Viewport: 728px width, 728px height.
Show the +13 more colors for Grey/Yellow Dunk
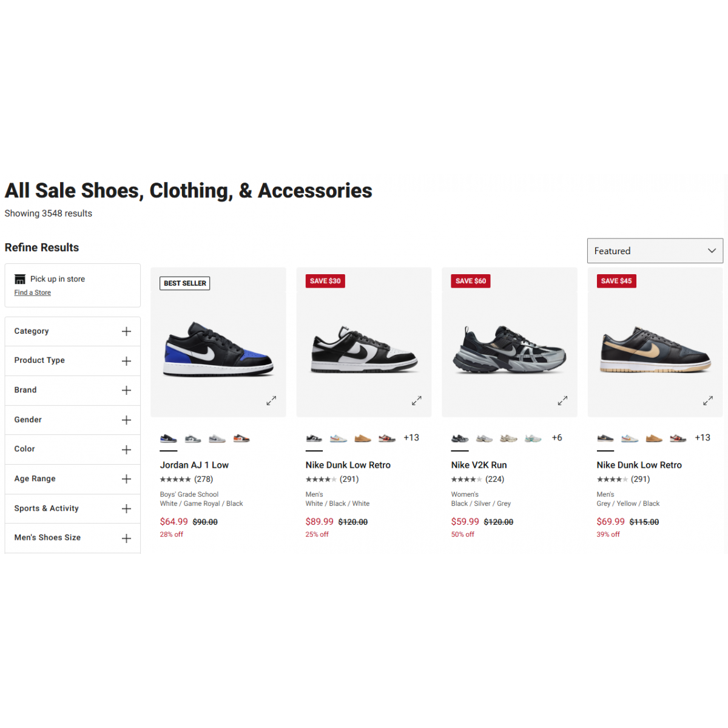[703, 437]
